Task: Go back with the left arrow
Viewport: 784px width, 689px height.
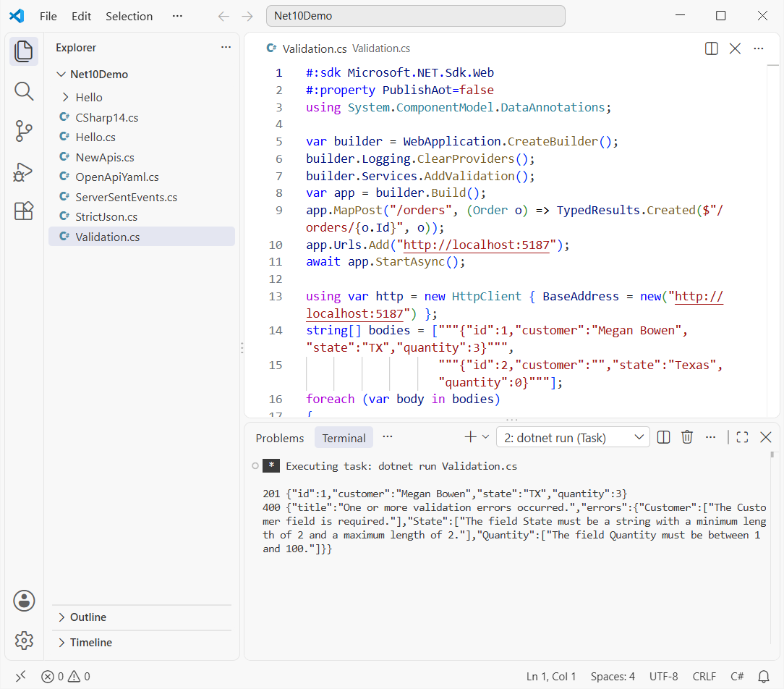Action: point(223,17)
